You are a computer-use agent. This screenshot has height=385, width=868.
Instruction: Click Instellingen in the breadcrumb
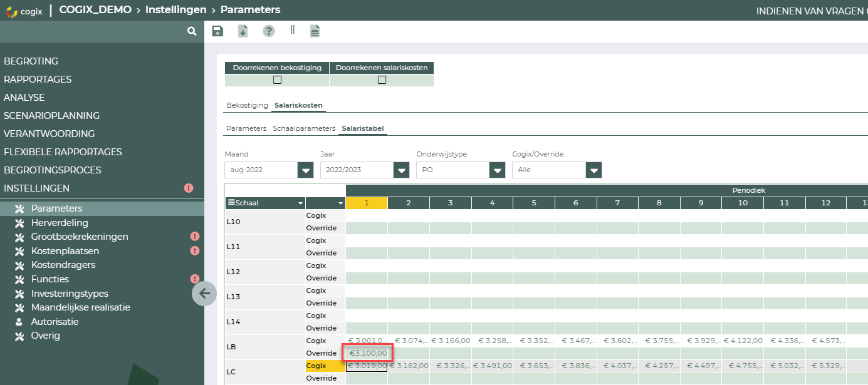click(176, 10)
